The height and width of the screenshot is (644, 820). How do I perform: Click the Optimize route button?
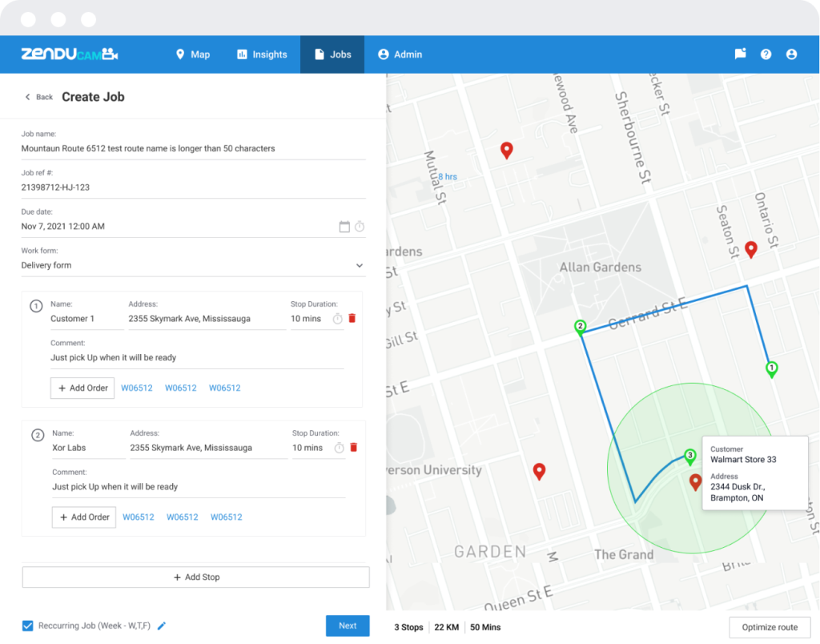(x=769, y=627)
